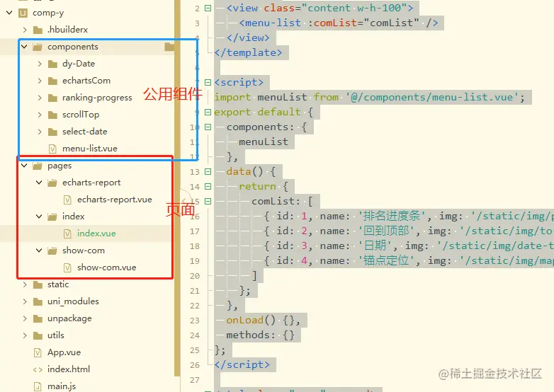
Task: Collapse the components folder chevron
Action: pyautogui.click(x=24, y=47)
